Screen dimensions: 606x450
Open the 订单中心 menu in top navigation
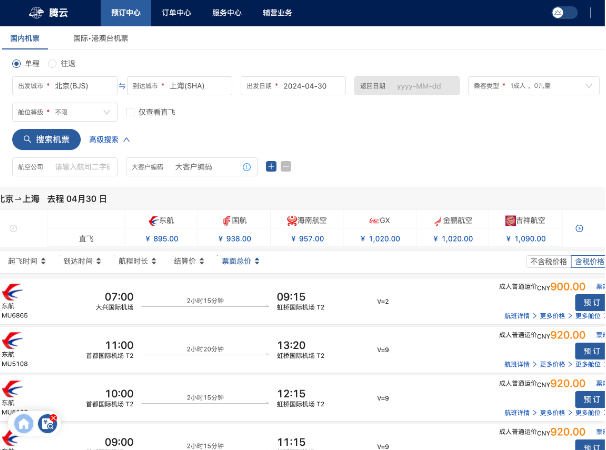[x=170, y=13]
